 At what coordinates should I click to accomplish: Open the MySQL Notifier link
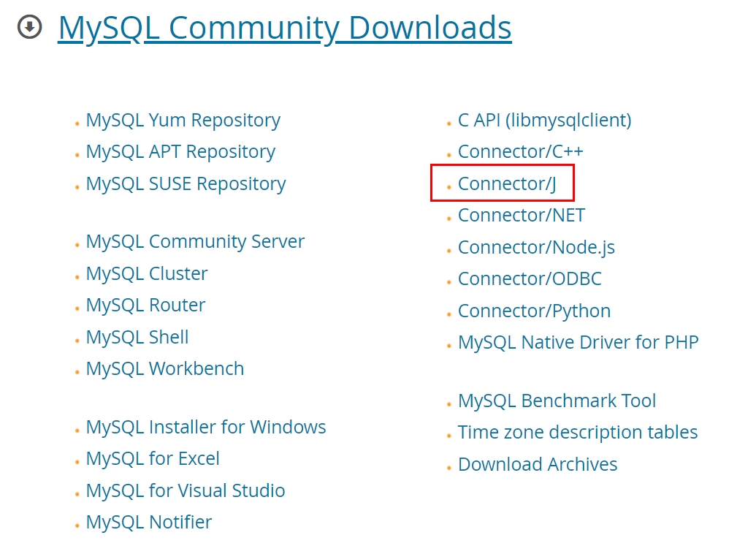[x=149, y=523]
